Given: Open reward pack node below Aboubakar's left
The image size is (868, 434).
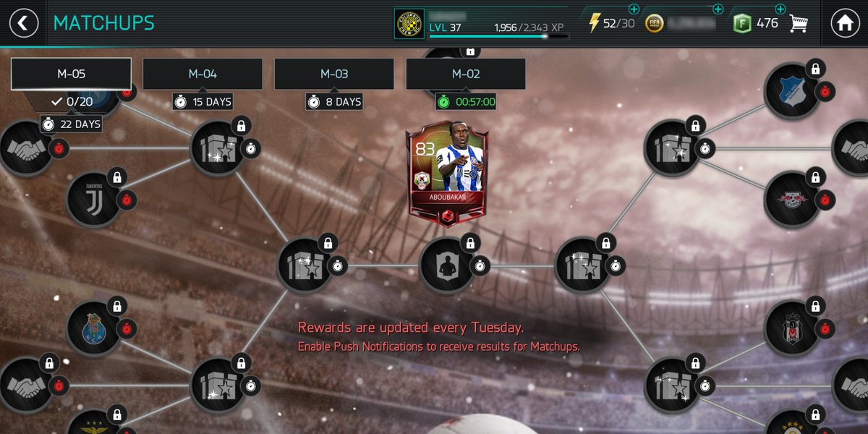Looking at the screenshot, I should pyautogui.click(x=305, y=265).
